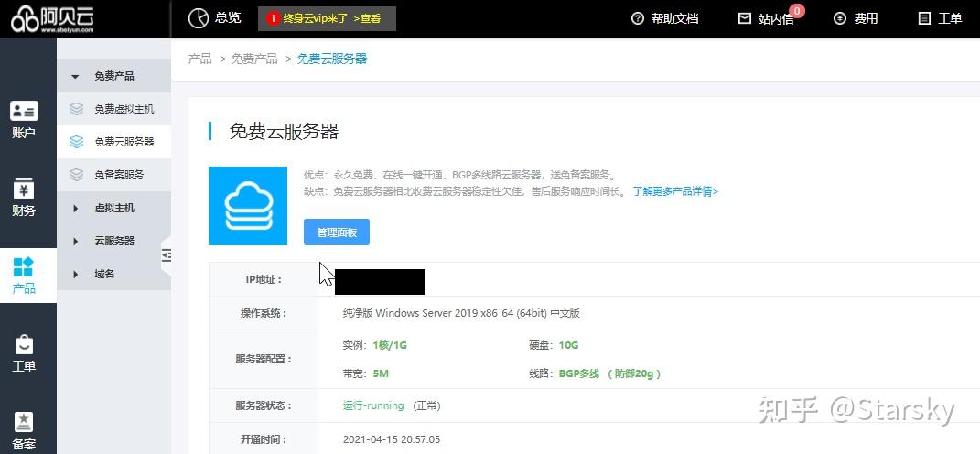The height and width of the screenshot is (454, 980).
Task: Collapse the sidebar using the handle tab
Action: (167, 254)
